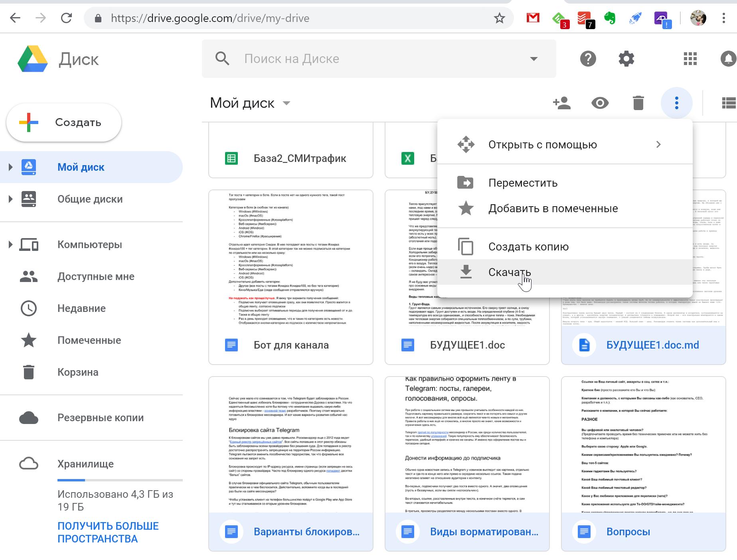
Task: Click the rocket extension icon
Action: point(635,18)
